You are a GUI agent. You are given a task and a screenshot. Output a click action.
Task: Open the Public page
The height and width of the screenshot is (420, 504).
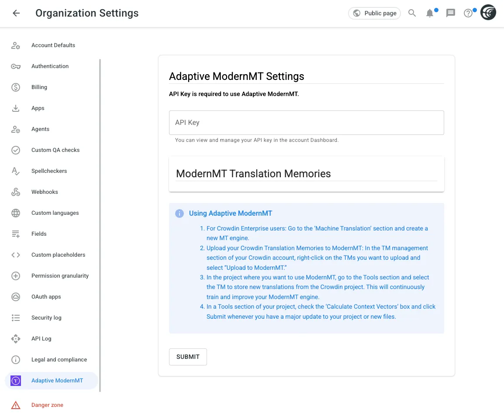(374, 13)
